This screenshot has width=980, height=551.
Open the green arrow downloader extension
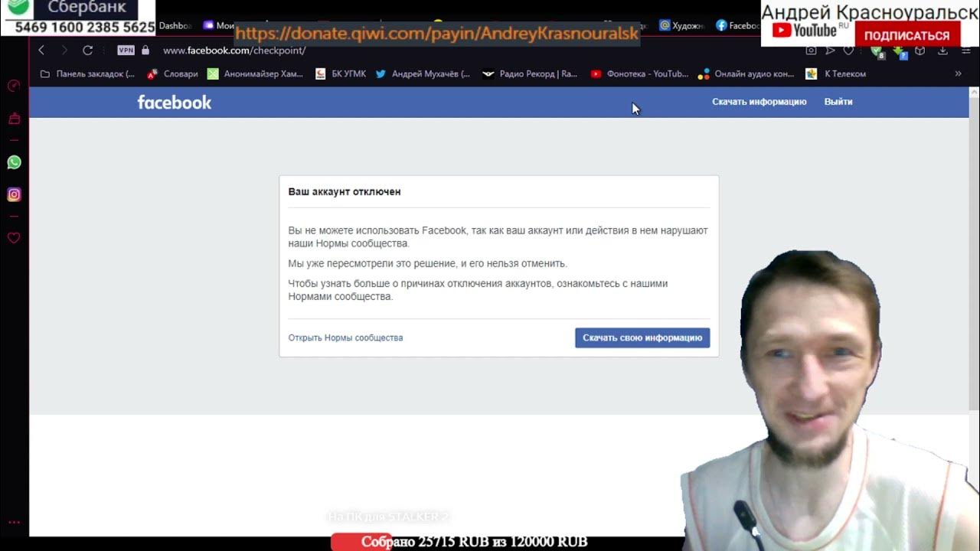900,52
